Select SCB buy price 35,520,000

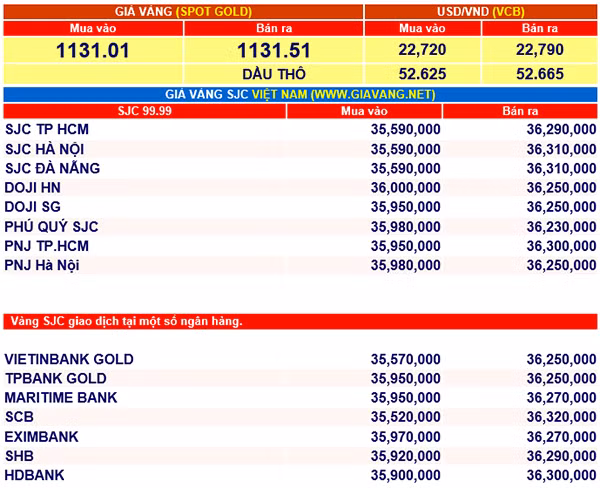tap(406, 417)
